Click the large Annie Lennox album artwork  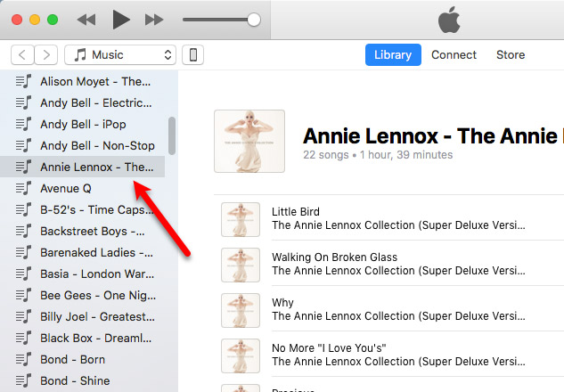point(249,141)
